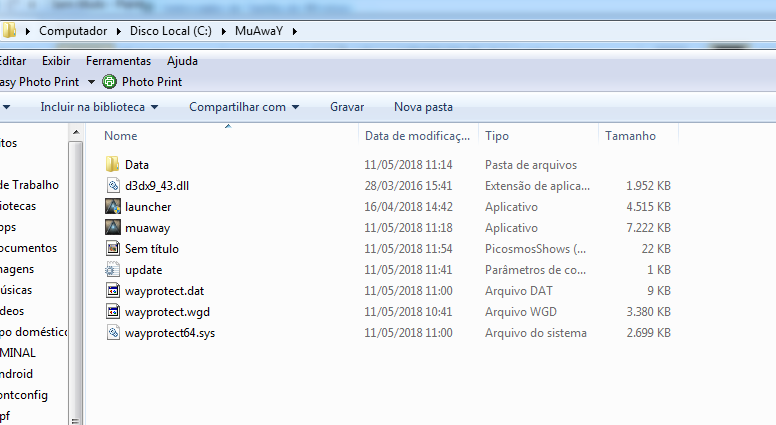Click the wayprotect.dat file icon
The height and width of the screenshot is (425, 776).
click(112, 291)
